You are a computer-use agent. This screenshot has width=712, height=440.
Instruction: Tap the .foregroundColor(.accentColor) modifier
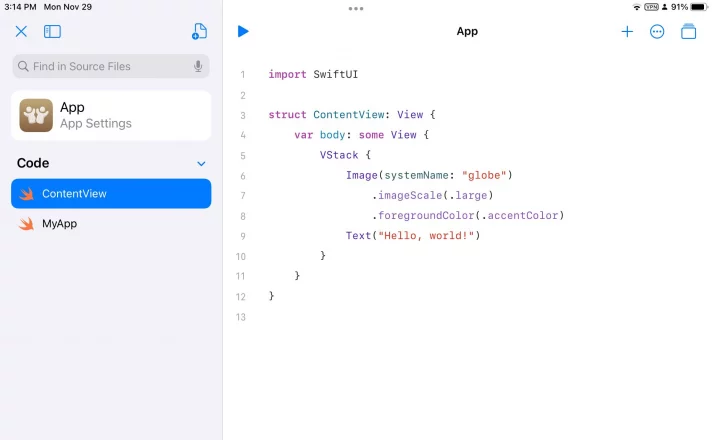[x=468, y=215]
